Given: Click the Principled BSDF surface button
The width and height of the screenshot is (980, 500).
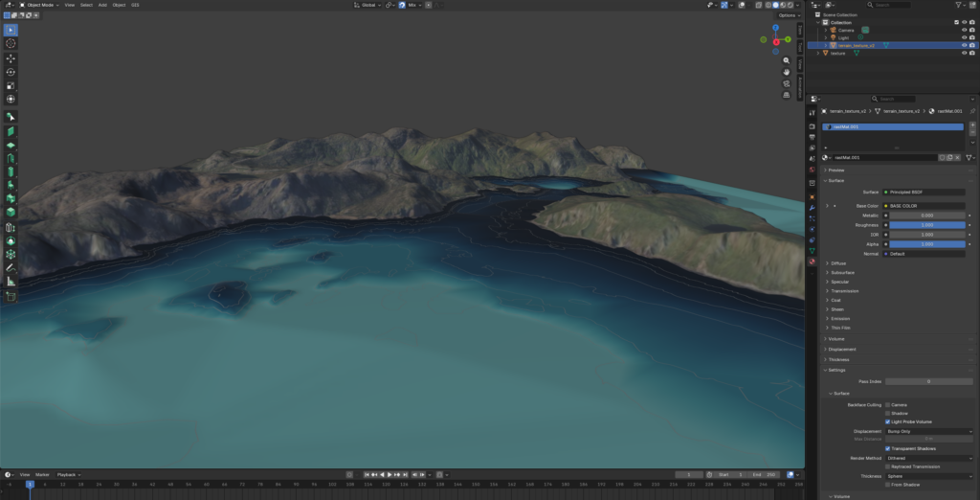Looking at the screenshot, I should point(924,192).
